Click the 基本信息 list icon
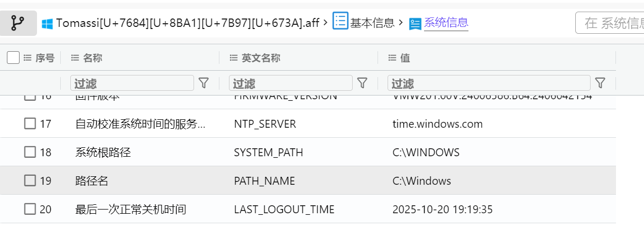Screen dimensions: 644x228 pos(340,22)
